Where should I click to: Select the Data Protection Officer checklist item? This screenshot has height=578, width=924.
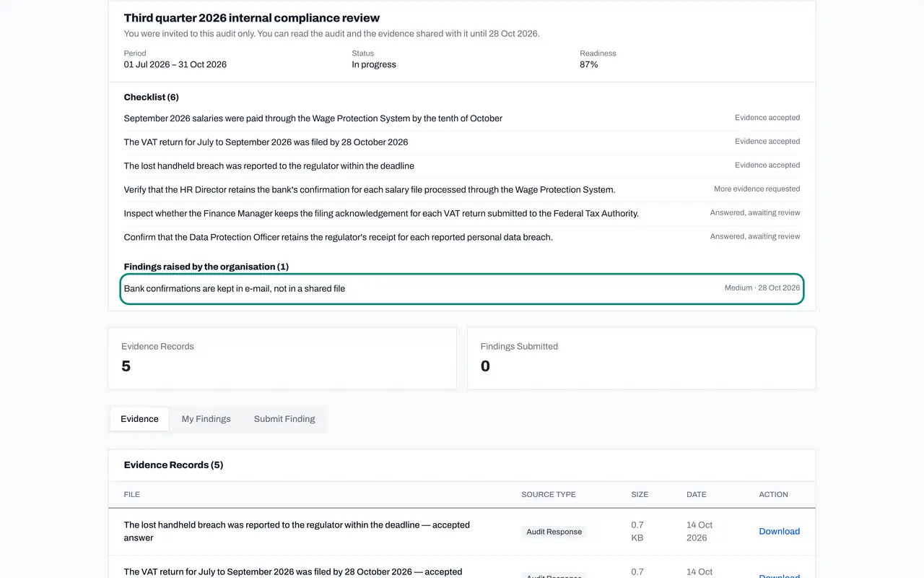pos(462,237)
